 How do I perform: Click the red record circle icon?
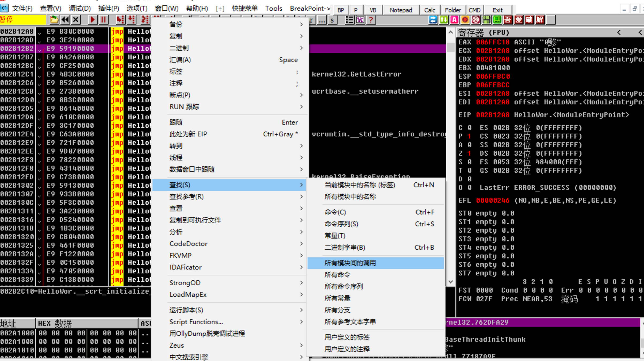[x=465, y=20]
